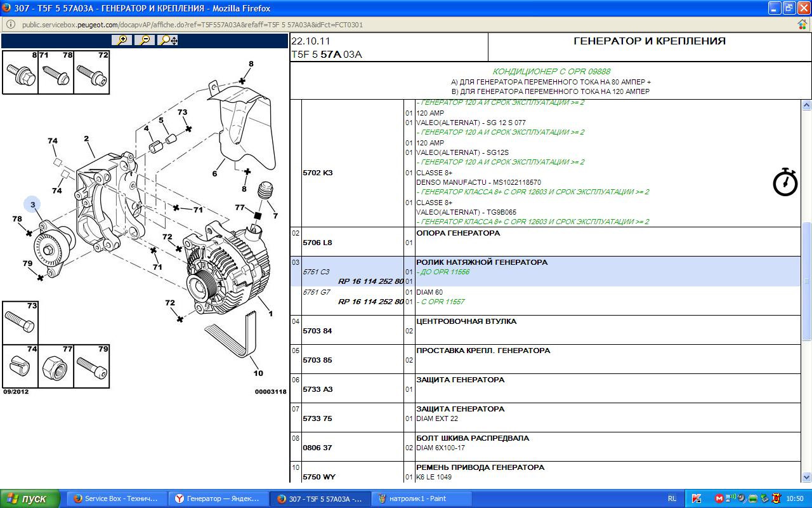Click the stopwatch icon beside parts list
Viewport: 812px width, 508px height.
click(785, 182)
